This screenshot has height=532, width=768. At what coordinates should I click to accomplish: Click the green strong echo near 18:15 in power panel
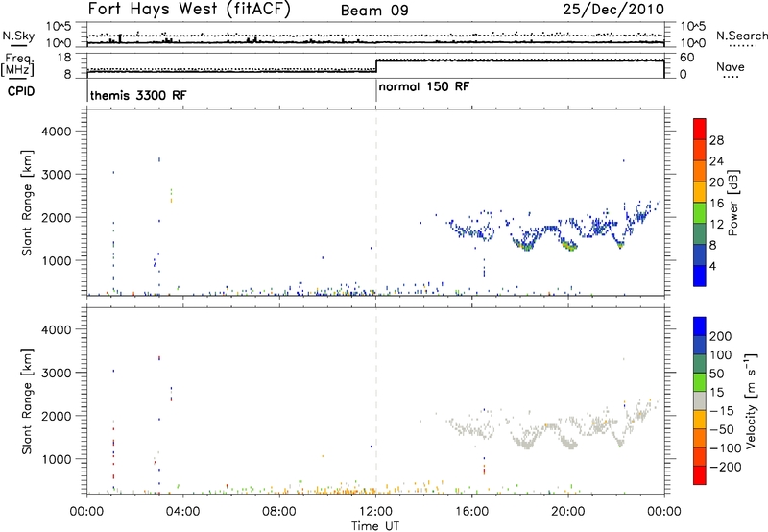pyautogui.click(x=527, y=248)
